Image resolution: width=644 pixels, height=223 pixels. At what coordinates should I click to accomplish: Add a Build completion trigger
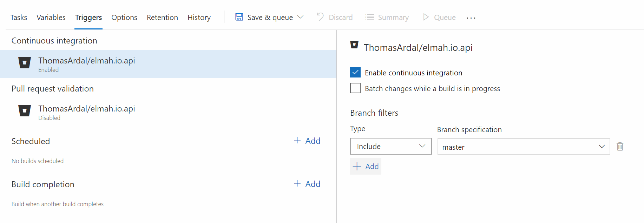pyautogui.click(x=307, y=184)
